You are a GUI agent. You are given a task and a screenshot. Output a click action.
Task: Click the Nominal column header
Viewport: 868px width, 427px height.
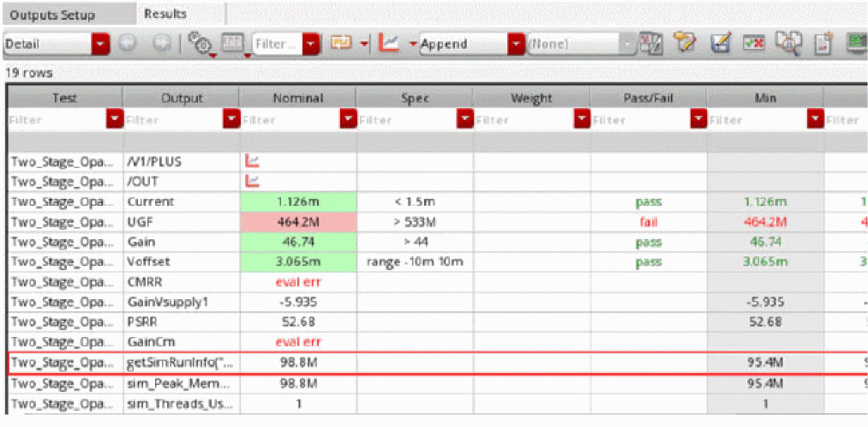[297, 98]
